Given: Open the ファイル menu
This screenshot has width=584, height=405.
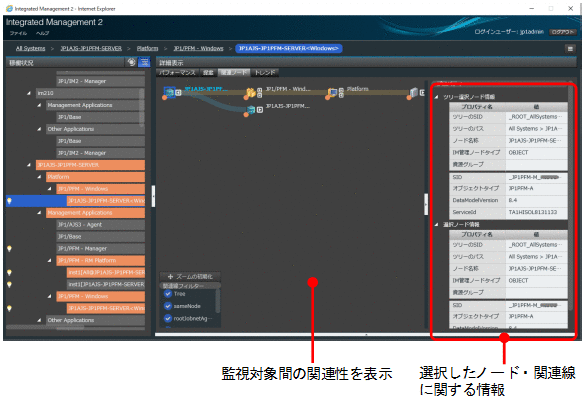Looking at the screenshot, I should pos(18,33).
